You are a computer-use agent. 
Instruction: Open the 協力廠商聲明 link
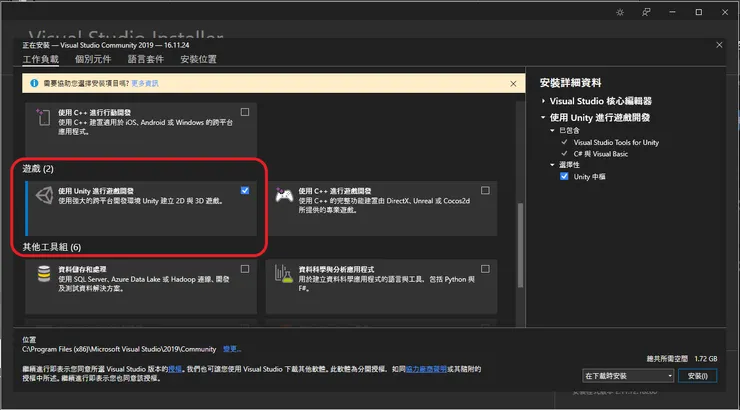tap(426, 369)
